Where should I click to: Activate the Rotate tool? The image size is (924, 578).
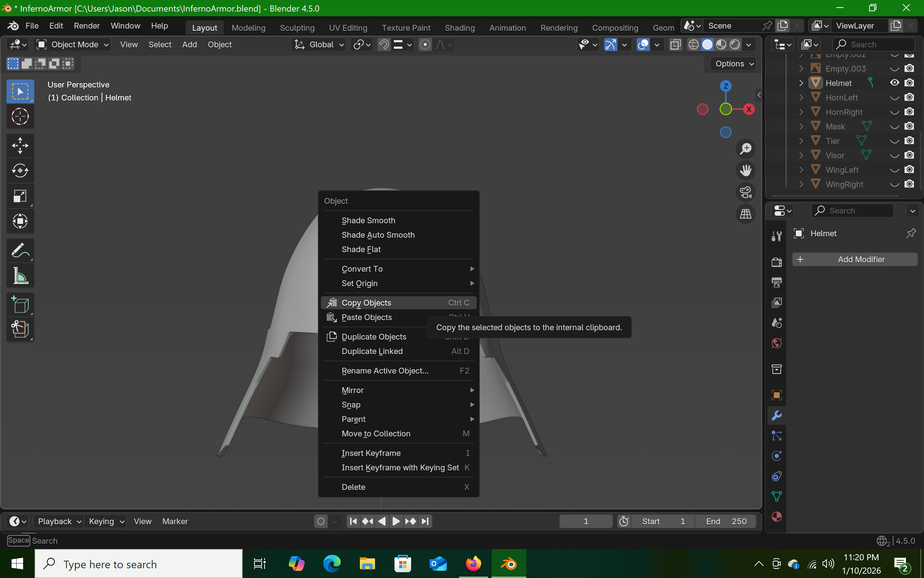click(20, 171)
